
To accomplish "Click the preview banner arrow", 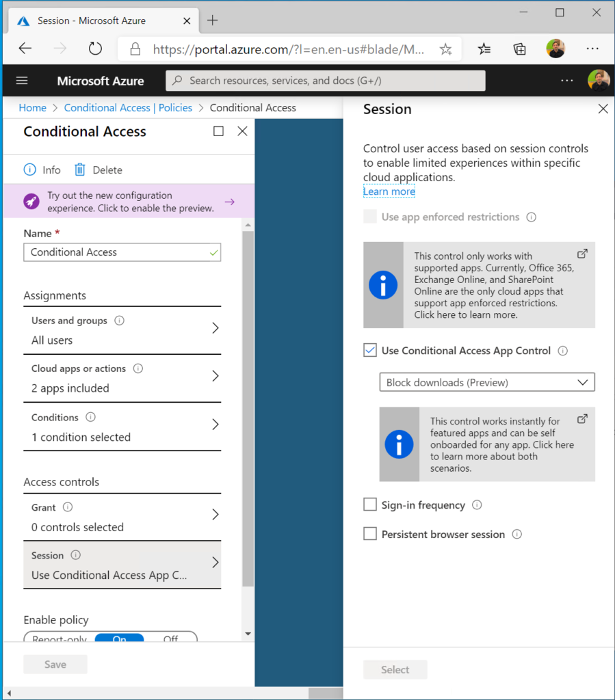I will [230, 202].
